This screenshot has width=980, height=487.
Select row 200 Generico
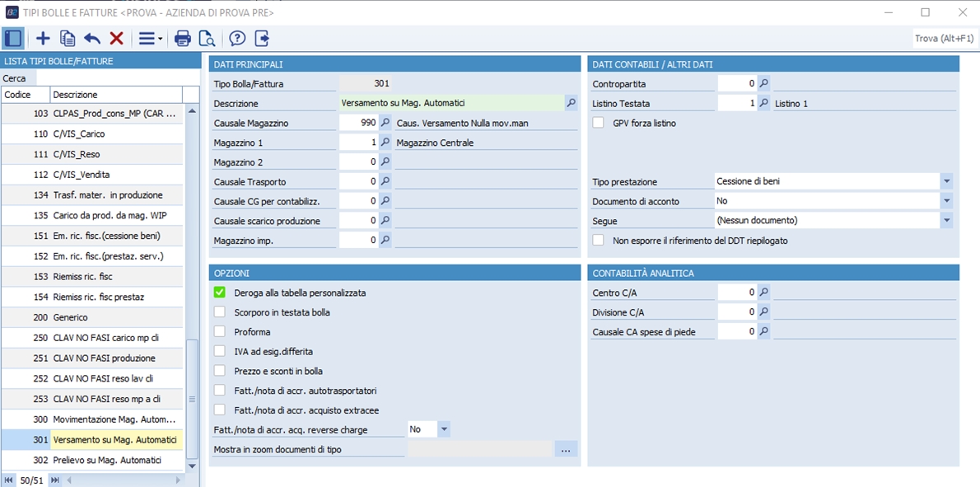[92, 317]
